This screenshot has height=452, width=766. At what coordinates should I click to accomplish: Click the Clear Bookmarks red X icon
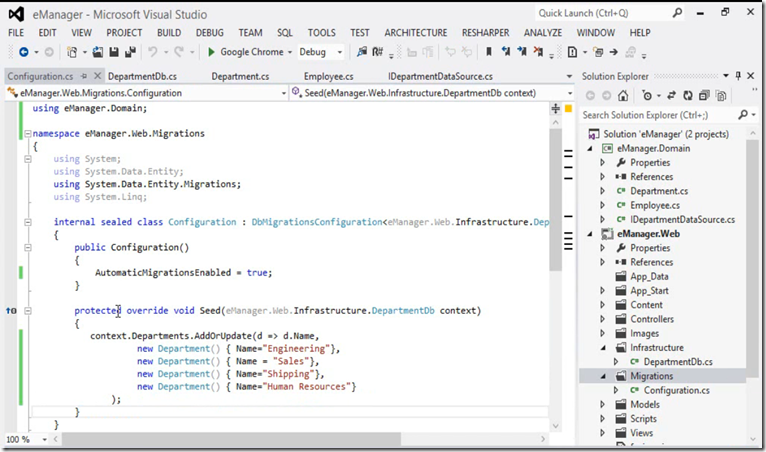(x=538, y=52)
